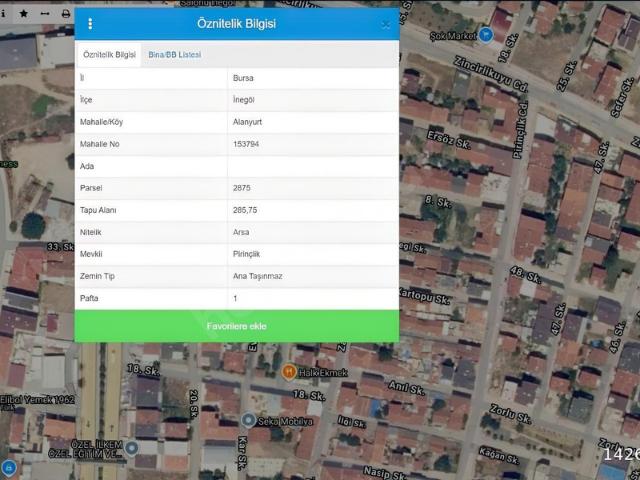Image resolution: width=640 pixels, height=480 pixels.
Task: Click the Tapu Alanı row label
Action: (x=98, y=210)
